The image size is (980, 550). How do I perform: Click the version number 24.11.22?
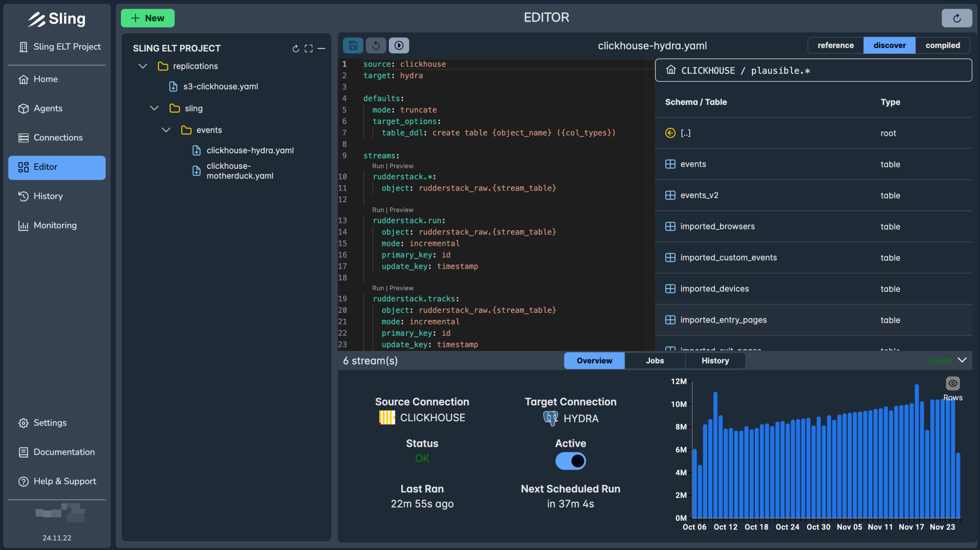click(x=57, y=538)
